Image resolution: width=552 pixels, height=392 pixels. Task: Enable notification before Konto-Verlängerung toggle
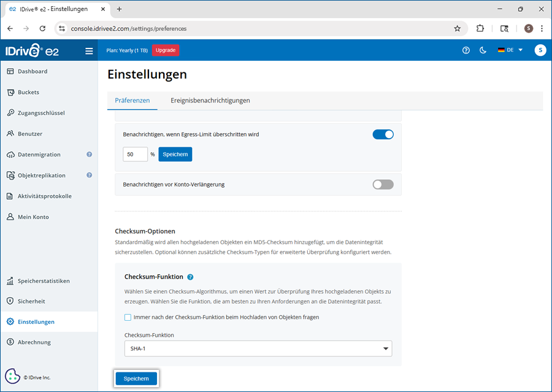[x=383, y=184]
